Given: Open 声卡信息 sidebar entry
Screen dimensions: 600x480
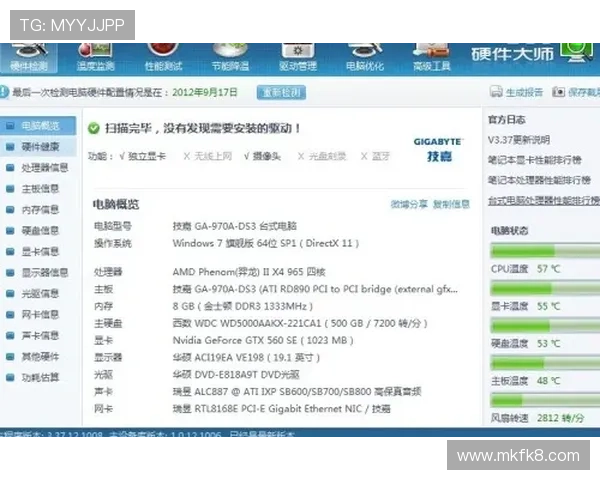Looking at the screenshot, I should point(38,336).
